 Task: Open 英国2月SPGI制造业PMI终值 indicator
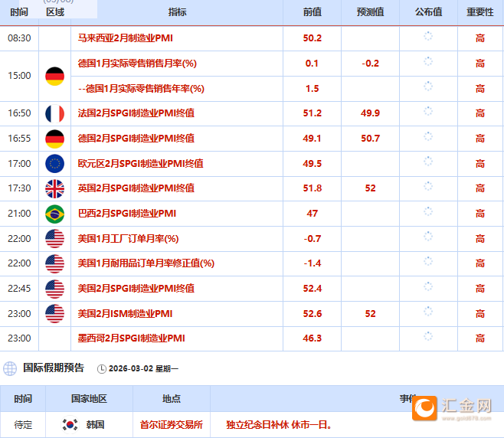136,188
